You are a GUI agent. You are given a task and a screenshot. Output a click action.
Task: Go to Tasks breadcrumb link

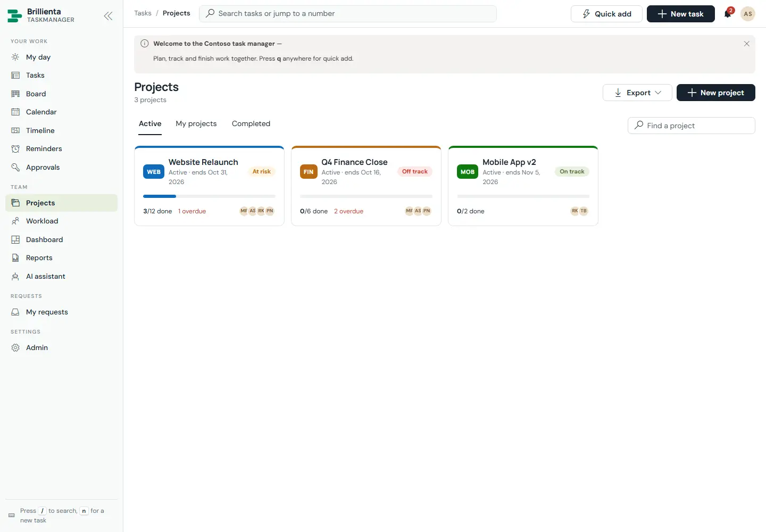(143, 13)
